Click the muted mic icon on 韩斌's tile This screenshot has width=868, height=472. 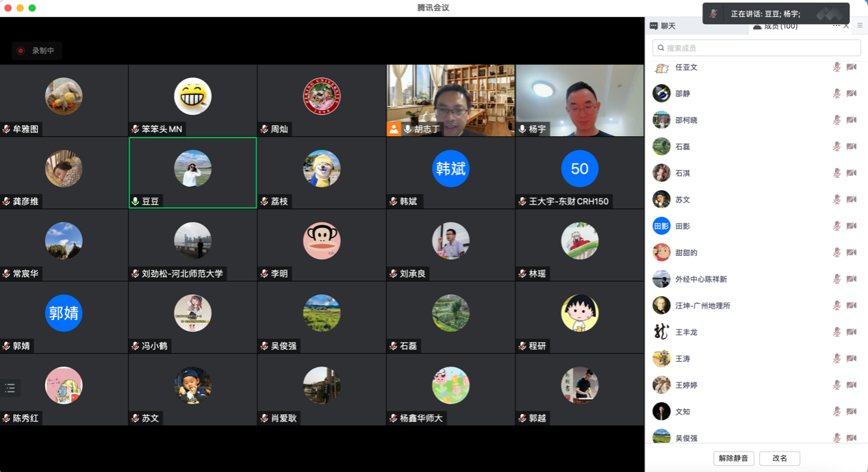point(394,201)
